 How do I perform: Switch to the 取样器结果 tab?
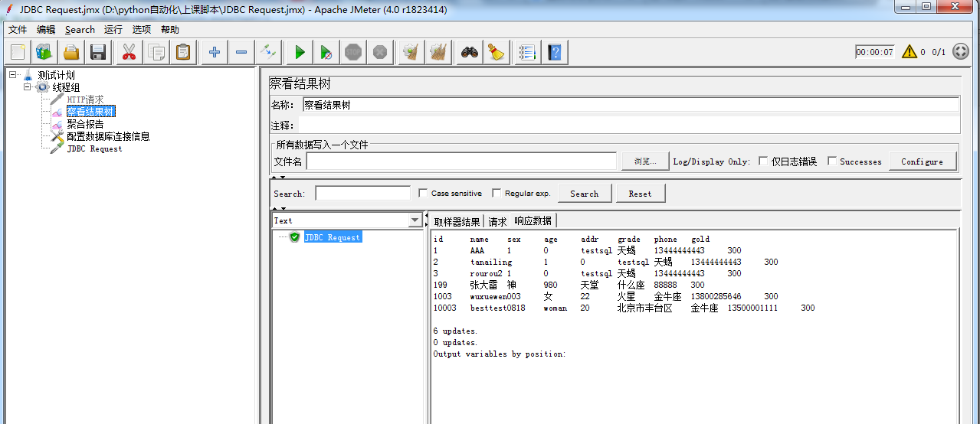[457, 222]
